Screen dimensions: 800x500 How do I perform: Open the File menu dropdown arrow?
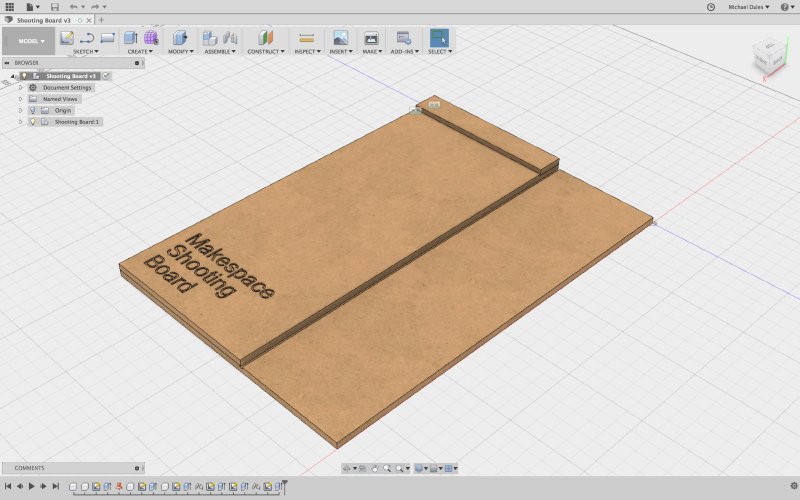tap(38, 7)
